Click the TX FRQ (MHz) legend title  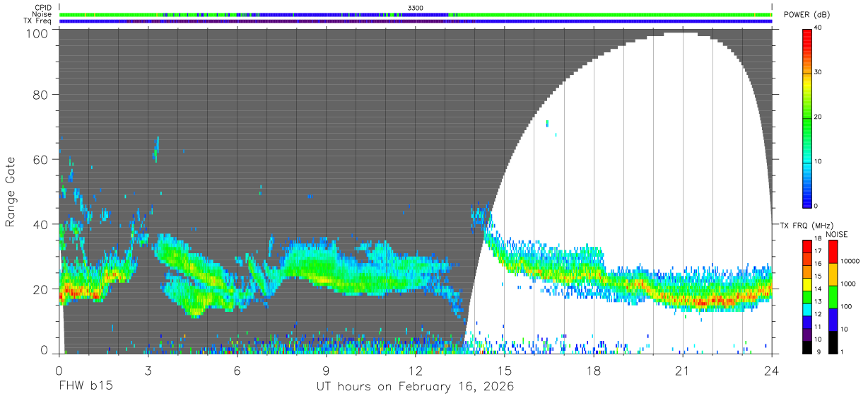805,226
